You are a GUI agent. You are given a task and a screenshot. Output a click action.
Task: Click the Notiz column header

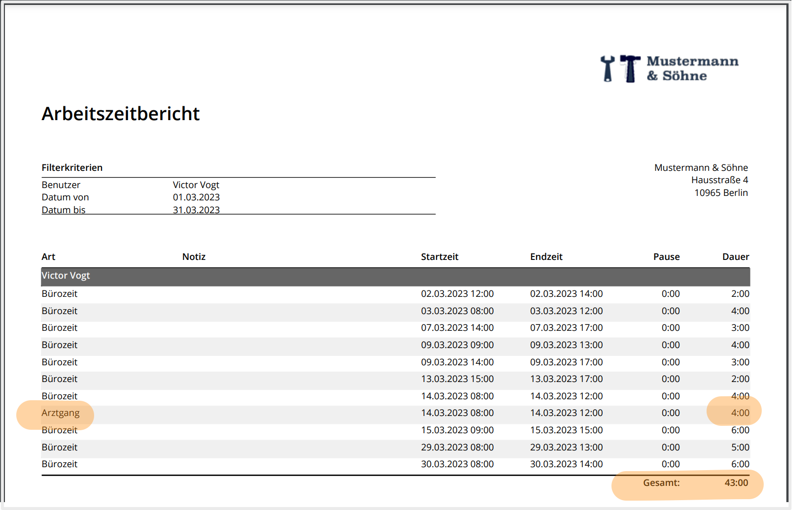coord(194,256)
